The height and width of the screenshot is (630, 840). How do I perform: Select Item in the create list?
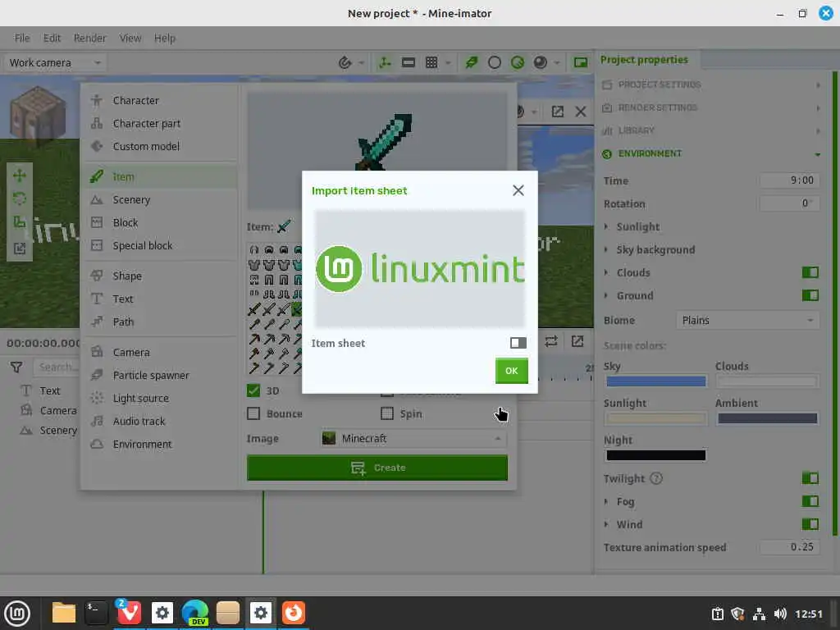[160, 177]
